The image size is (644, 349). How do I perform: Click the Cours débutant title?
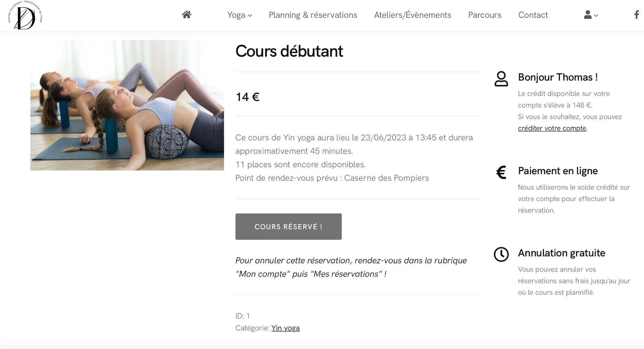(289, 51)
